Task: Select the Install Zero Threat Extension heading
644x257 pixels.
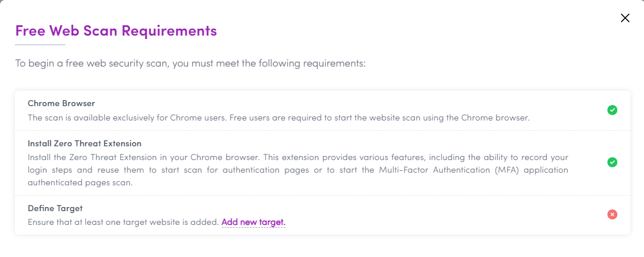Action: pyautogui.click(x=85, y=143)
